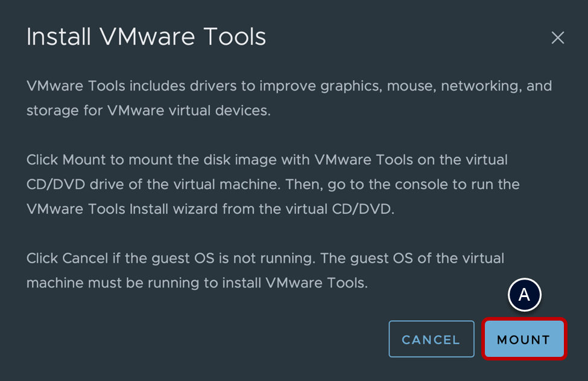Click the word Tools in the title
Viewport: 588px width, 381px height.
[x=235, y=37]
